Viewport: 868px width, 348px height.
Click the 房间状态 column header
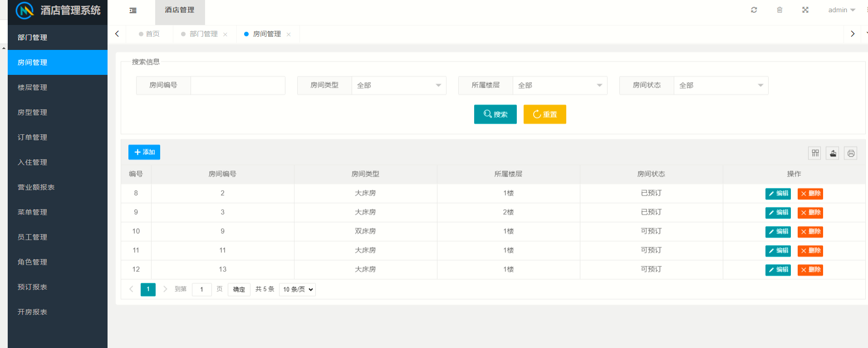(x=651, y=174)
